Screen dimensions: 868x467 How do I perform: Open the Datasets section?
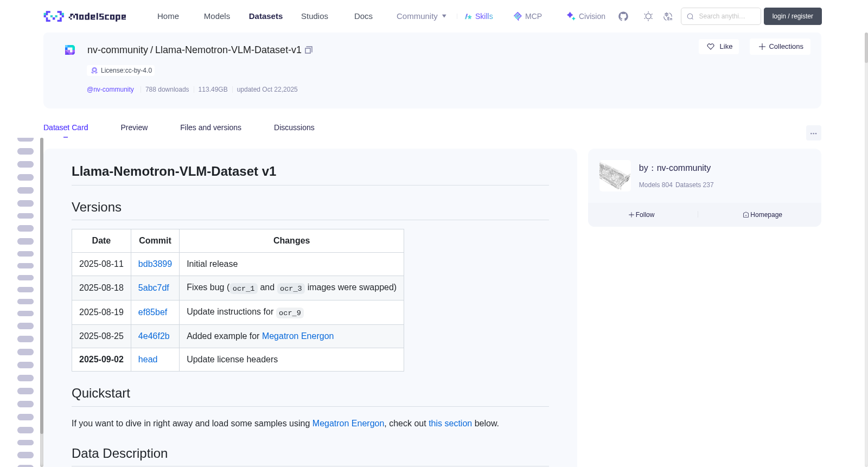266,16
